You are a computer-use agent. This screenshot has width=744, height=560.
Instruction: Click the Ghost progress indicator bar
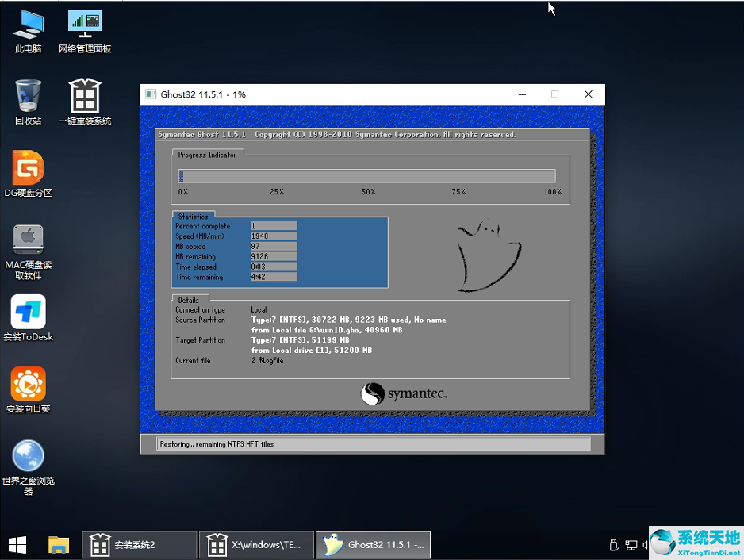pyautogui.click(x=367, y=176)
